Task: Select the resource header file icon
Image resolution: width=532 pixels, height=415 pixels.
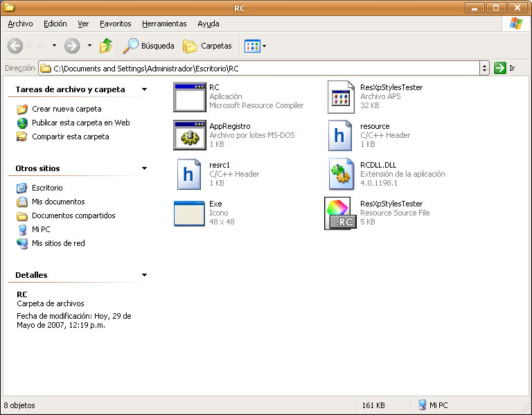Action: [x=340, y=135]
